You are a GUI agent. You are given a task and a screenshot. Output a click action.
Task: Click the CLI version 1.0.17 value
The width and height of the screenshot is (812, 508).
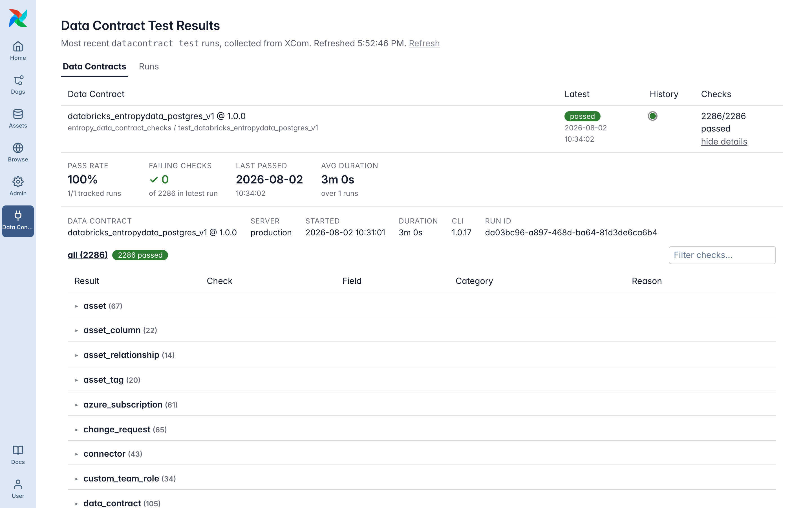tap(461, 233)
